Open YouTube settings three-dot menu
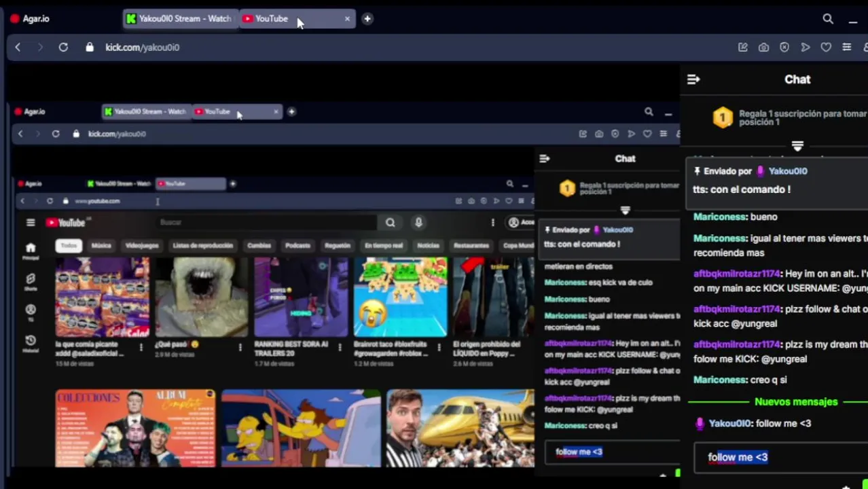868x489 pixels. [x=493, y=222]
